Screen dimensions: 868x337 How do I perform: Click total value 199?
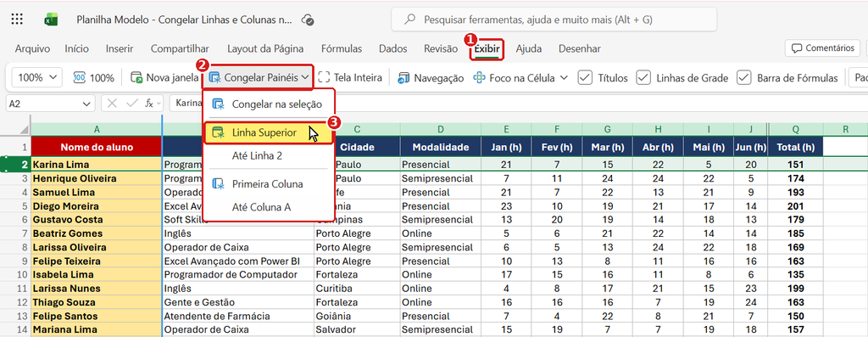[795, 289]
